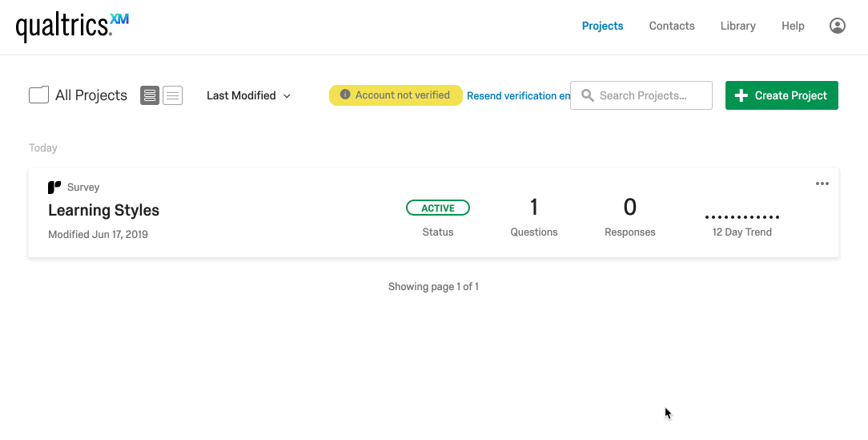Viewport: 868px width, 440px height.
Task: Open the Learning Styles survey
Action: [x=103, y=210]
